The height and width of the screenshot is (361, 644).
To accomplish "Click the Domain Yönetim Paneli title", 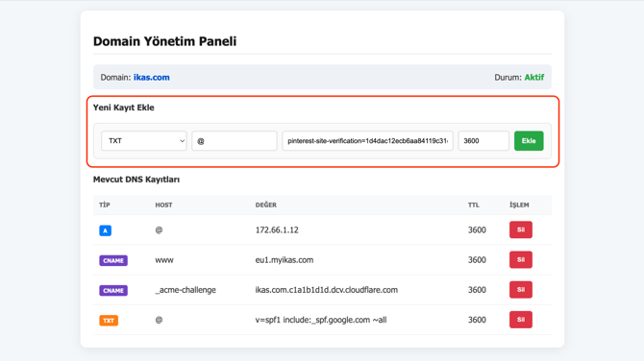I will (164, 41).
